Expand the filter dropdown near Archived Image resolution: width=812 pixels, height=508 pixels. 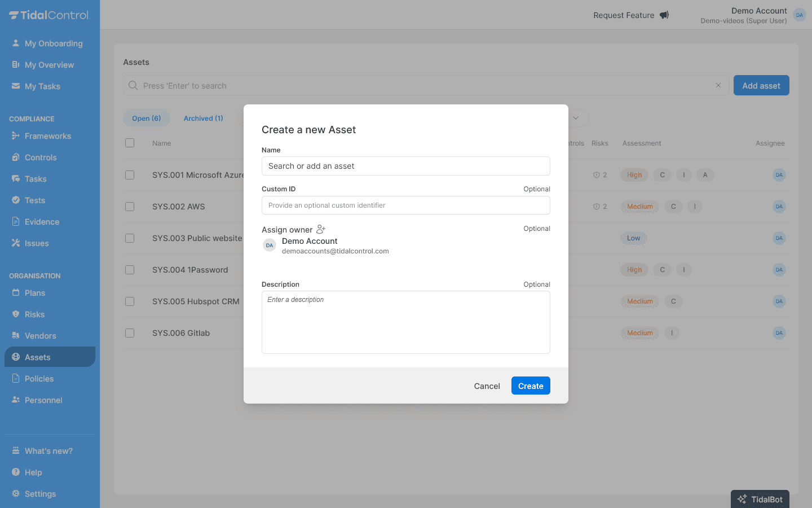pyautogui.click(x=576, y=118)
